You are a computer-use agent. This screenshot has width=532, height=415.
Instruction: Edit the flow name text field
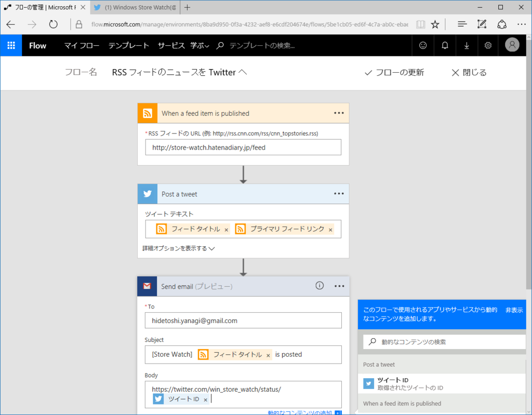(x=179, y=72)
